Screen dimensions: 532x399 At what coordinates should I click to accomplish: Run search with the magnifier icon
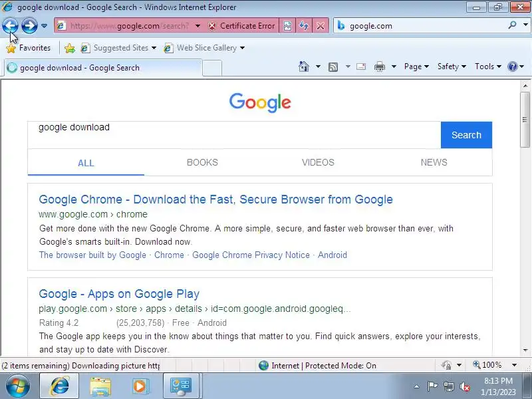(x=513, y=25)
